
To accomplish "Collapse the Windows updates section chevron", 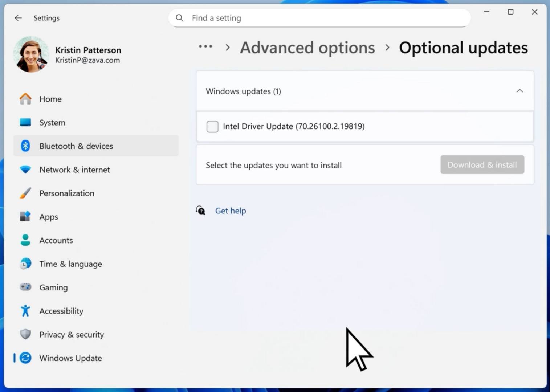I will [x=520, y=91].
